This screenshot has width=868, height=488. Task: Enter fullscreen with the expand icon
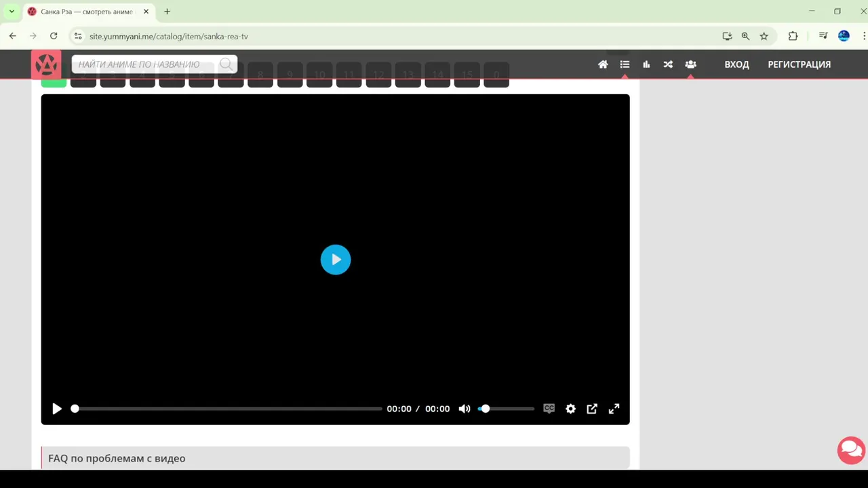(x=614, y=409)
